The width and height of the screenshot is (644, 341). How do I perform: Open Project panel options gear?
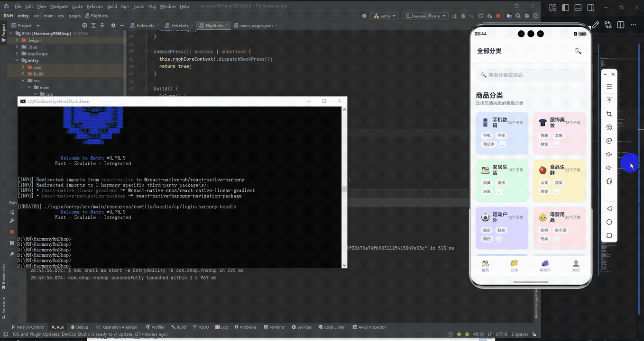tap(113, 25)
